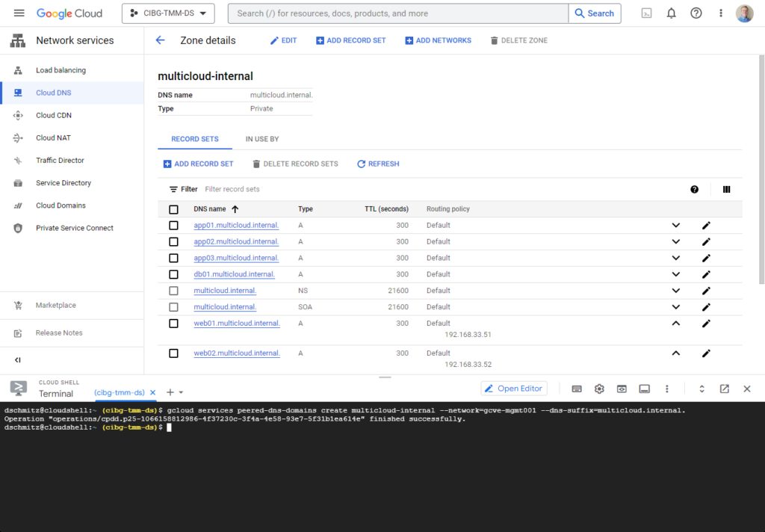Open Cloud Shell in a new window
Image resolution: width=765 pixels, height=532 pixels.
coord(725,389)
